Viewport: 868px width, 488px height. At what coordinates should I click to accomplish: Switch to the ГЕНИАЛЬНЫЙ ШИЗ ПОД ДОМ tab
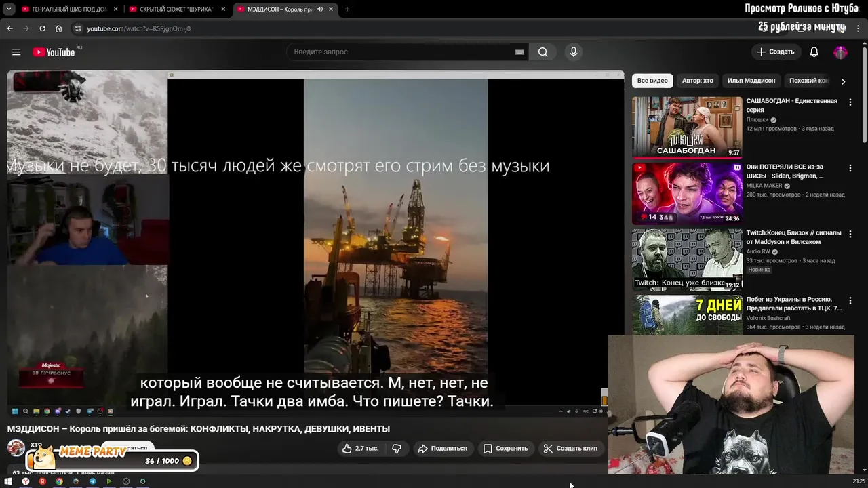68,9
